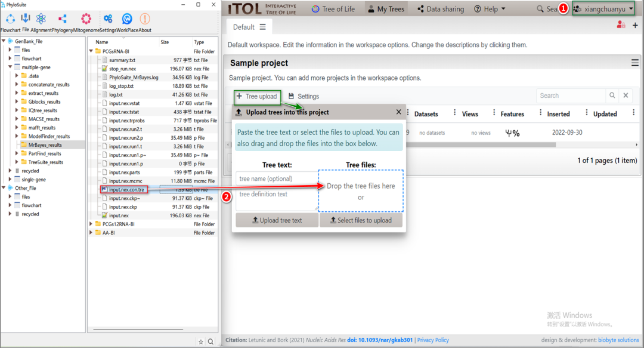
Task: Expand the PCGs12RNA-BI folder
Action: pos(91,224)
